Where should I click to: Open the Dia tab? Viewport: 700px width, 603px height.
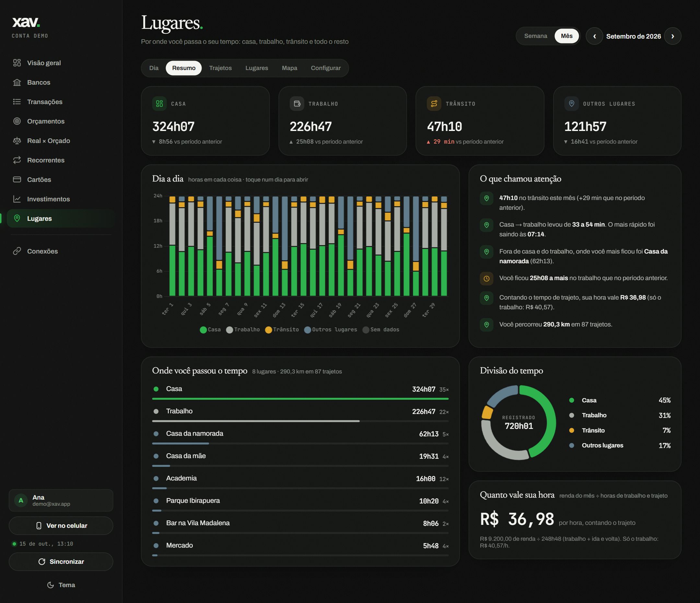154,68
